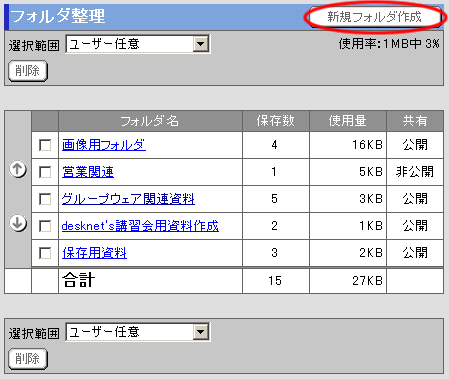Click the 共有 column header
Screen dimensions: 449x379
click(415, 121)
